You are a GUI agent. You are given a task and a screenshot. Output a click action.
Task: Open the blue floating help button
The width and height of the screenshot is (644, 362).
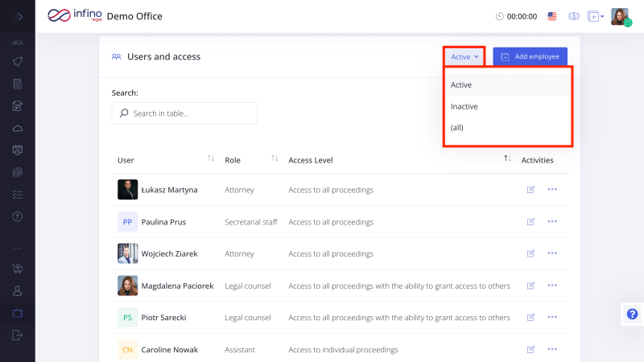[x=632, y=314]
